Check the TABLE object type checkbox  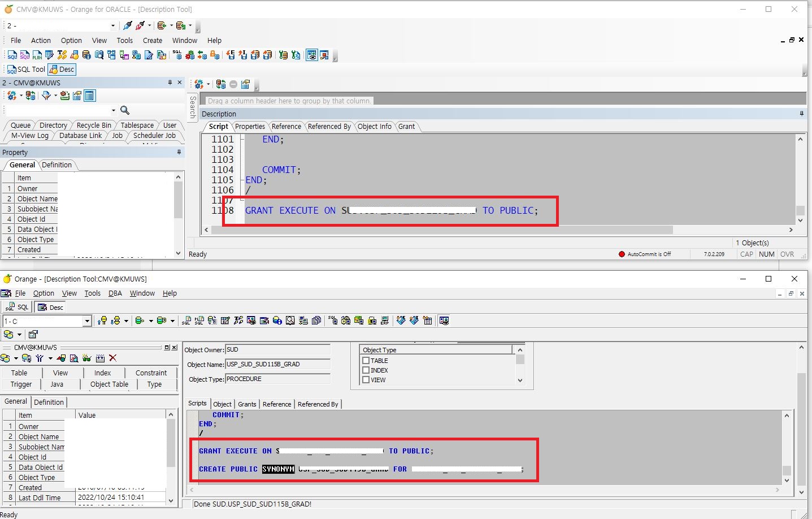tap(366, 361)
